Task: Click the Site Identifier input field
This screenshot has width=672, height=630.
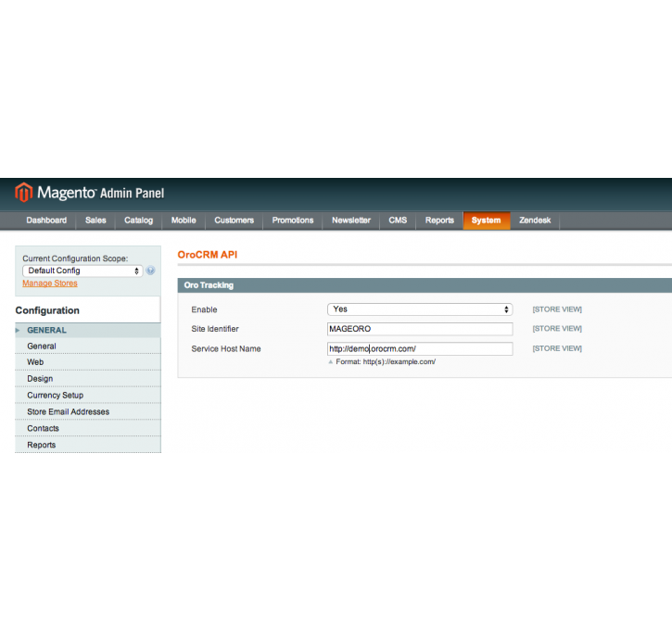Action: click(420, 329)
